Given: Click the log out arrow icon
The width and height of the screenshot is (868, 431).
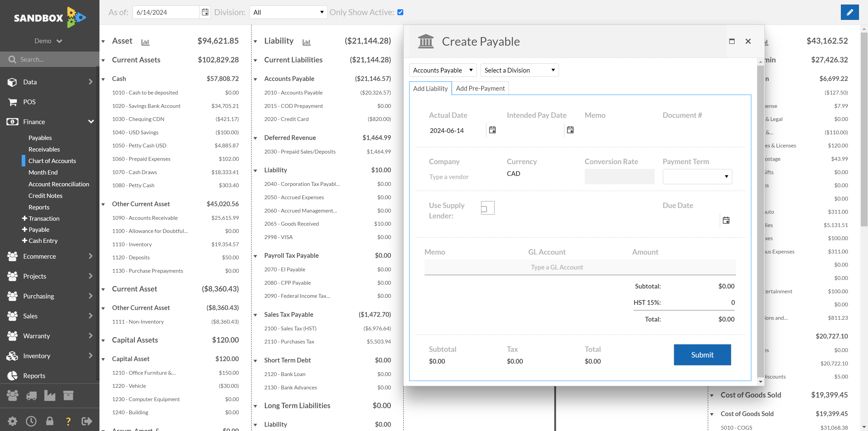Looking at the screenshot, I should click(x=87, y=421).
